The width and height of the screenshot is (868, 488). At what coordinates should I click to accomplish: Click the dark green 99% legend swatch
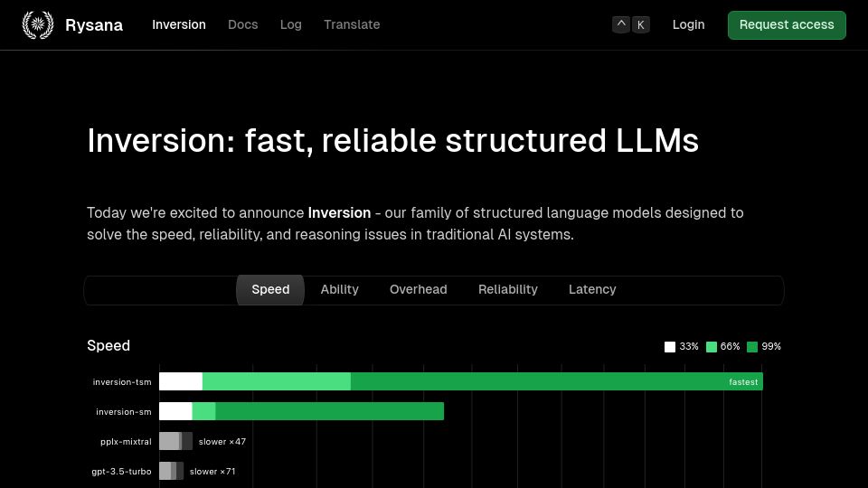(751, 347)
